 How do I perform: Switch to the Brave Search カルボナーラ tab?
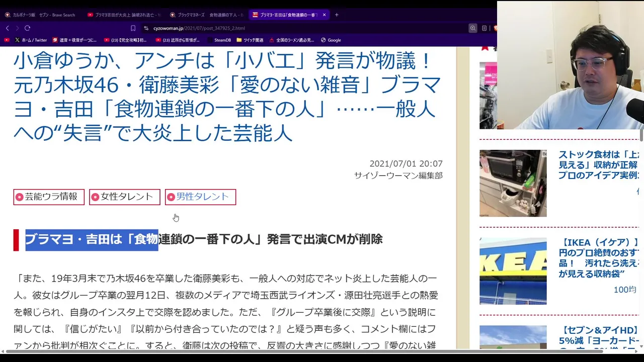41,15
